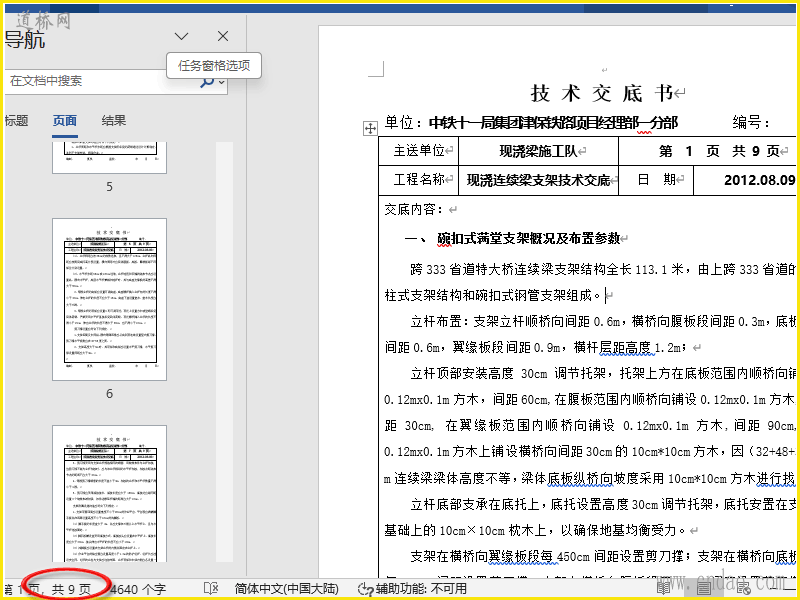Switch to the 标题 tab
The image size is (800, 600).
[x=16, y=121]
